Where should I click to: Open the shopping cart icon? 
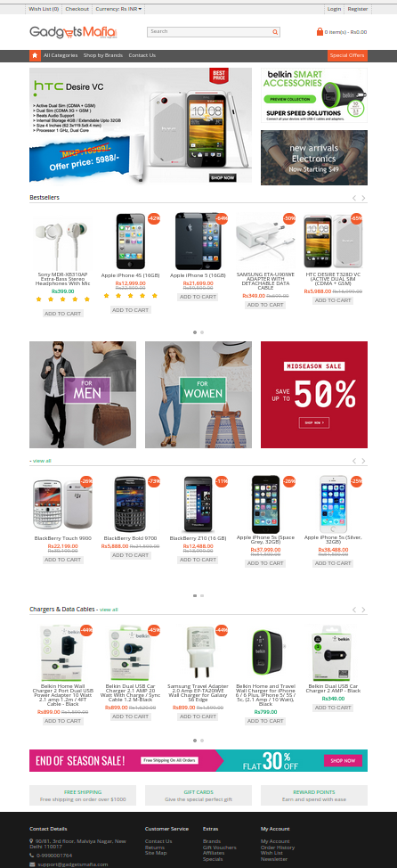pyautogui.click(x=320, y=32)
